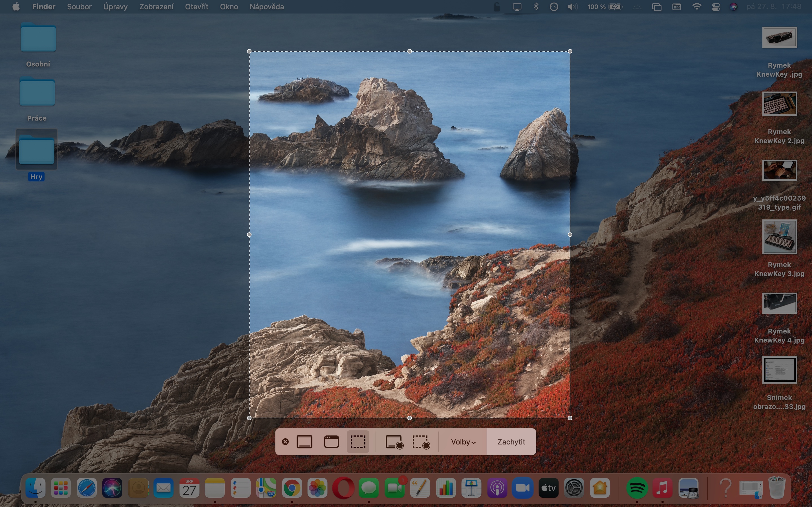Click top-right corner handle of selection
Image resolution: width=812 pixels, height=507 pixels.
click(x=570, y=51)
